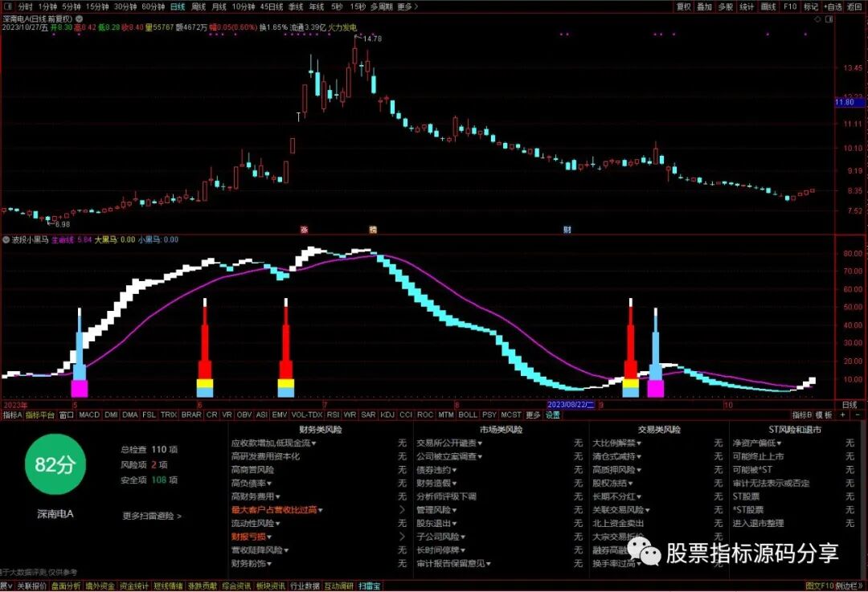868x592 pixels.
Task: Click the minus button beside 模板
Action: click(858, 414)
